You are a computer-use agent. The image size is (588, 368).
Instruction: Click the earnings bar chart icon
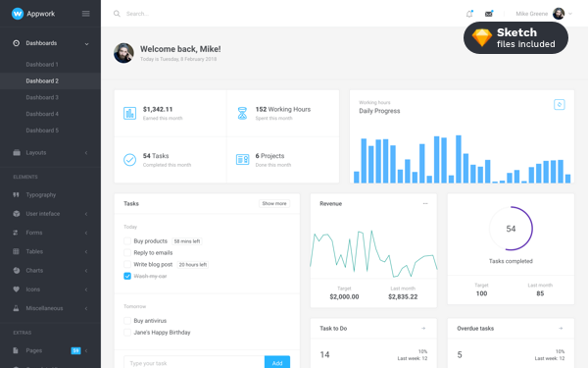[129, 113]
